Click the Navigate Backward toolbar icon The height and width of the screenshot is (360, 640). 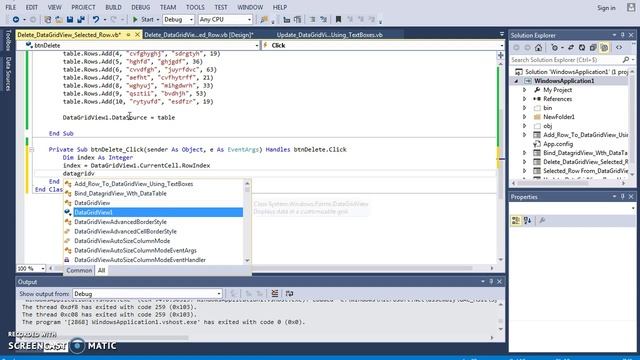(x=16, y=19)
